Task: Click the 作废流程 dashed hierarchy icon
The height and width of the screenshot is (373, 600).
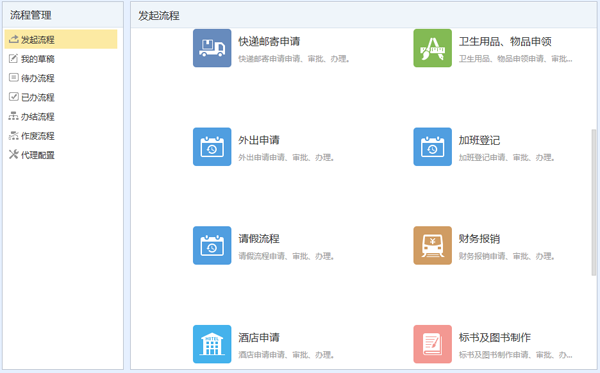Action: [x=13, y=135]
